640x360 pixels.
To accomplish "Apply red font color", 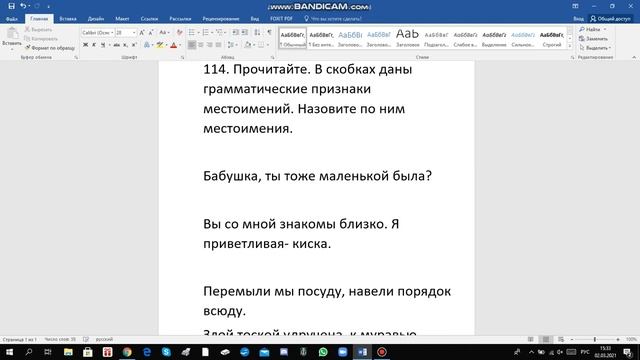I will 173,45.
